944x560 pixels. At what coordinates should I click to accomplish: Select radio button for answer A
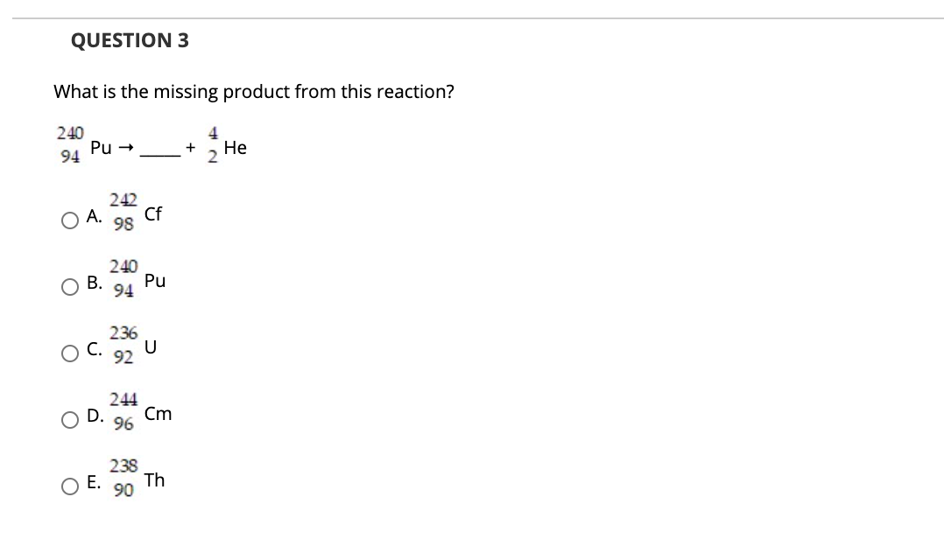coord(68,220)
